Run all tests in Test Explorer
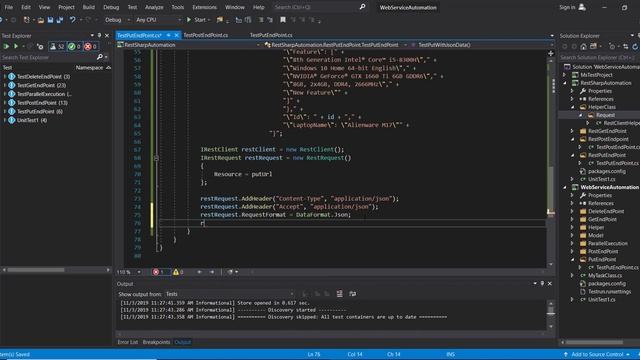This screenshot has width=640, height=360. click(x=6, y=47)
